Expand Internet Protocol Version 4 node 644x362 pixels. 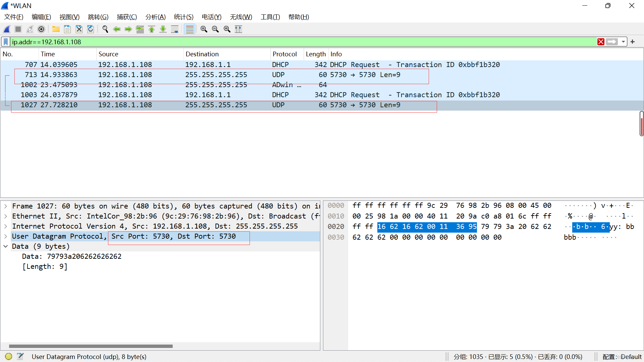(6, 226)
